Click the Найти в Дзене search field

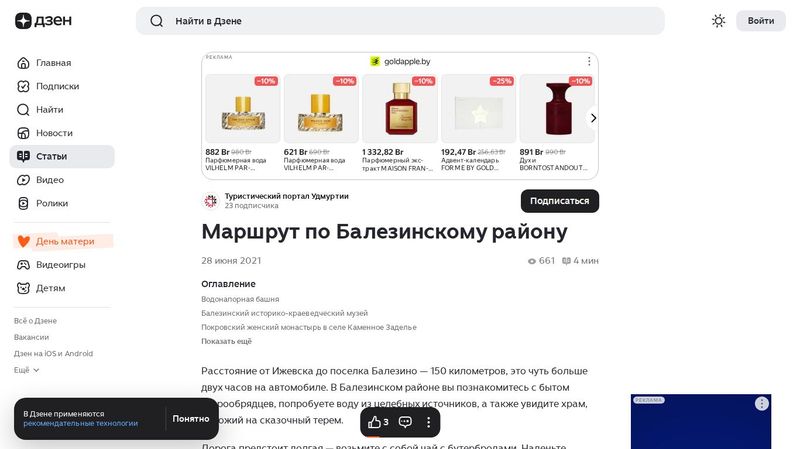pos(400,21)
